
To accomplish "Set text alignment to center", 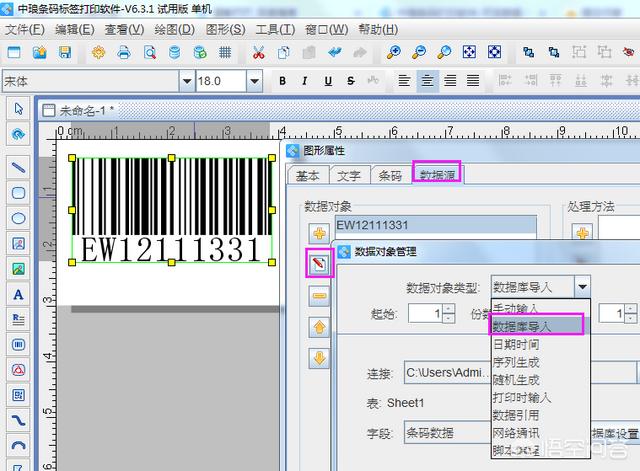I will 427,80.
